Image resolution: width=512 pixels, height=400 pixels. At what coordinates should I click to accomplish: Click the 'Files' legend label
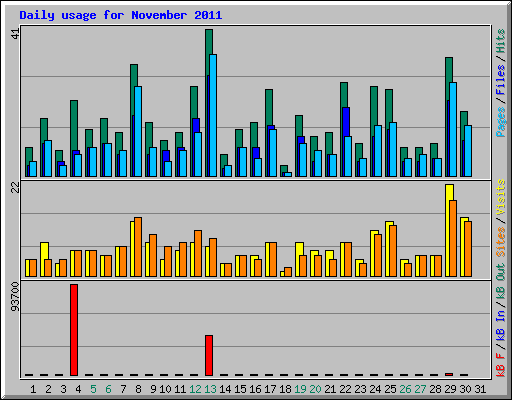point(501,80)
